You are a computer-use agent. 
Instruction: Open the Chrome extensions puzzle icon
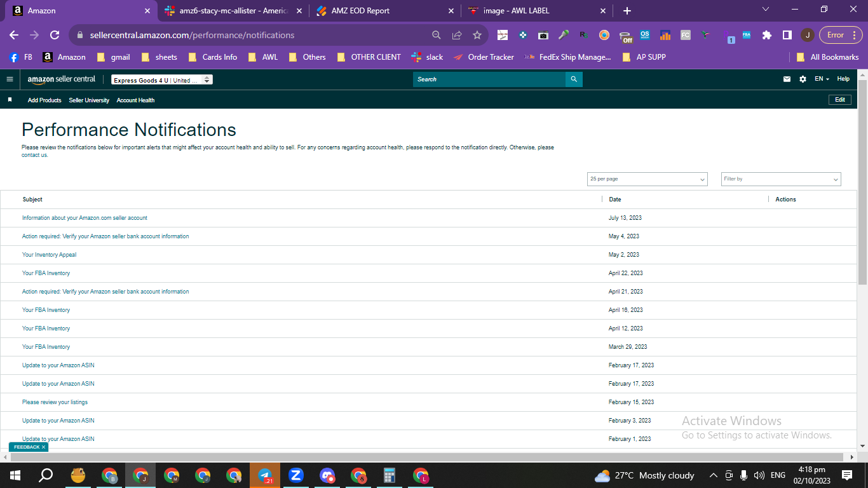coord(767,35)
